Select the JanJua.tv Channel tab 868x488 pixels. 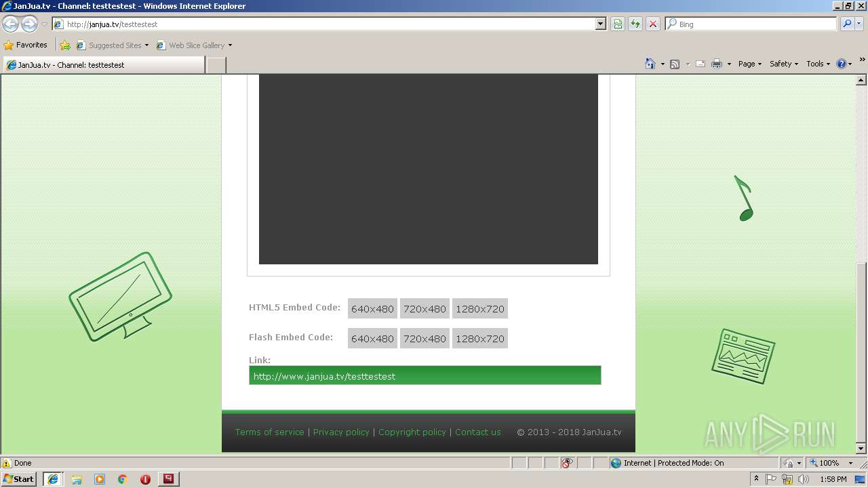pos(104,65)
